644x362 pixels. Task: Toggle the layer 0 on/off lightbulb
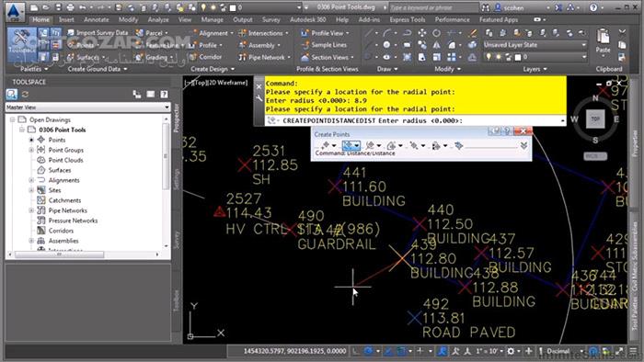coord(489,57)
